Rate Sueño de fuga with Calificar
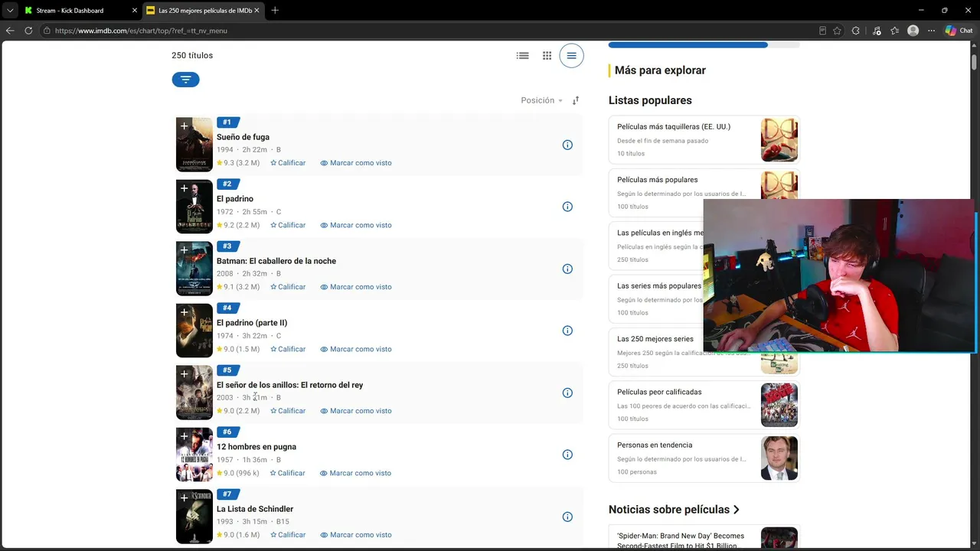 [288, 163]
